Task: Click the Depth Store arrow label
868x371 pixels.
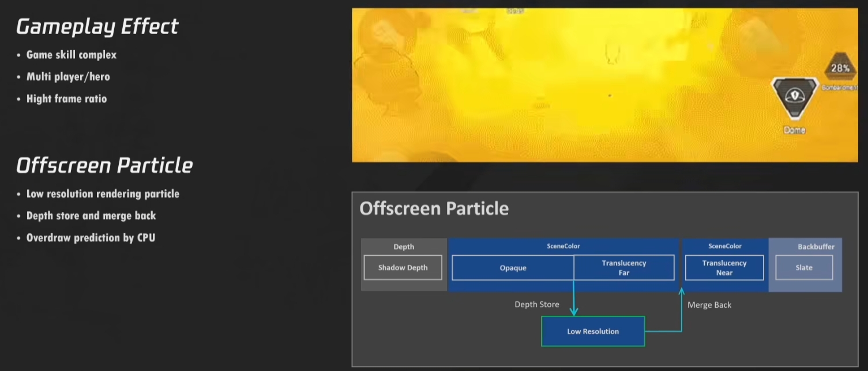Action: coord(536,304)
